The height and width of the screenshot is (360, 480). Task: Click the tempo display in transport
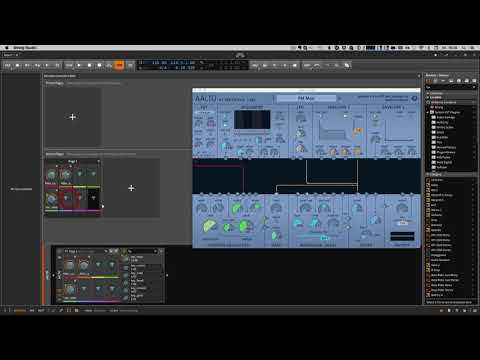(x=159, y=63)
